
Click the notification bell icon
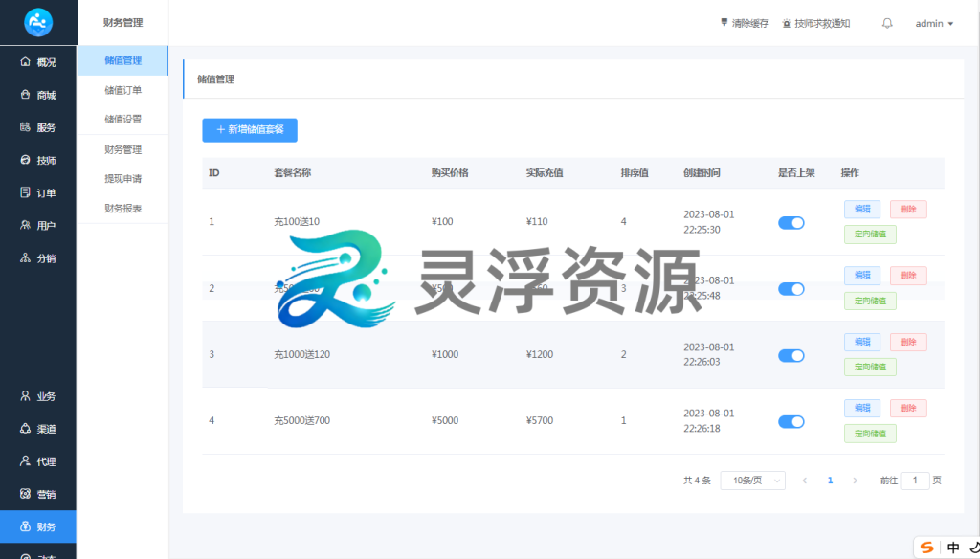pyautogui.click(x=887, y=23)
